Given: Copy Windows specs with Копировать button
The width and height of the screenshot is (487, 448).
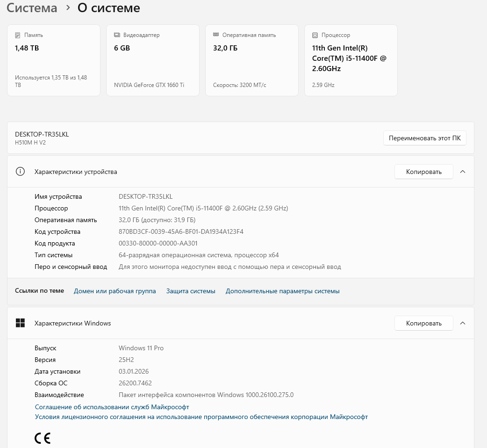Looking at the screenshot, I should pyautogui.click(x=423, y=323).
